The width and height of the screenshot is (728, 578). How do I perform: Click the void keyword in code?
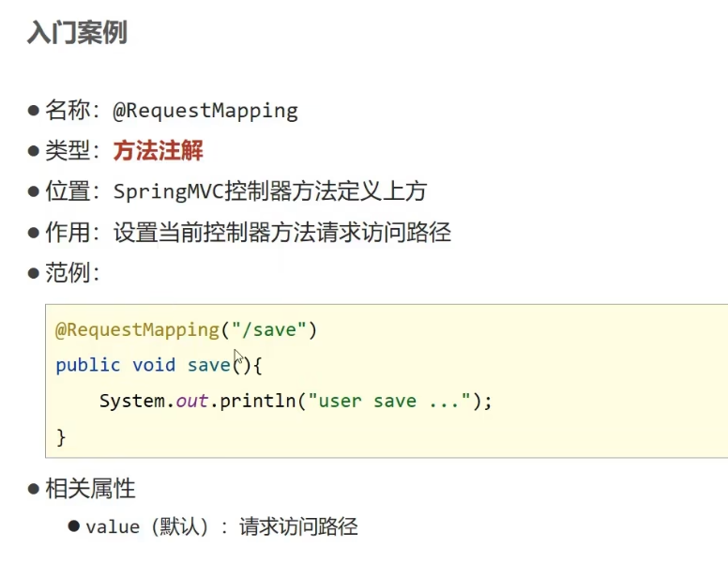[154, 365]
